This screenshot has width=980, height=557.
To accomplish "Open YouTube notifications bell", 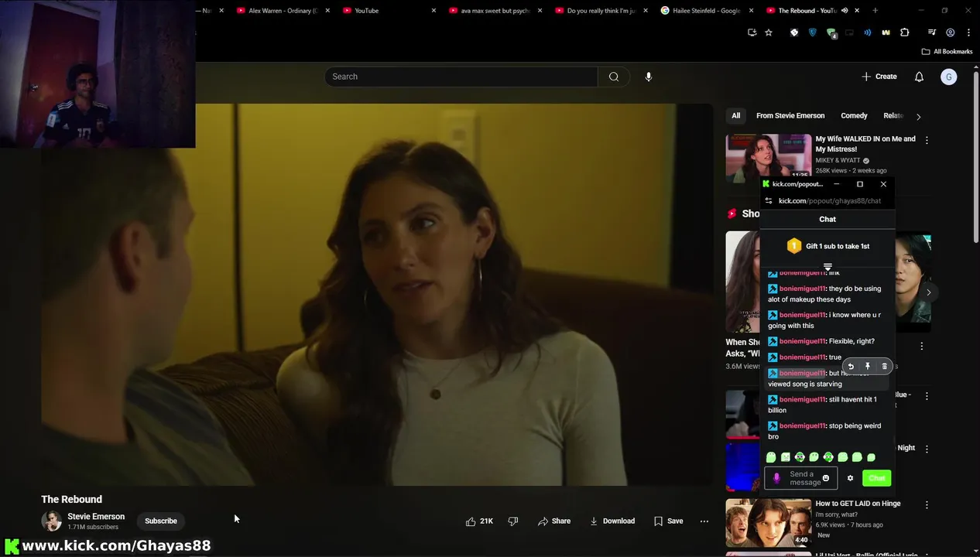I will point(919,77).
